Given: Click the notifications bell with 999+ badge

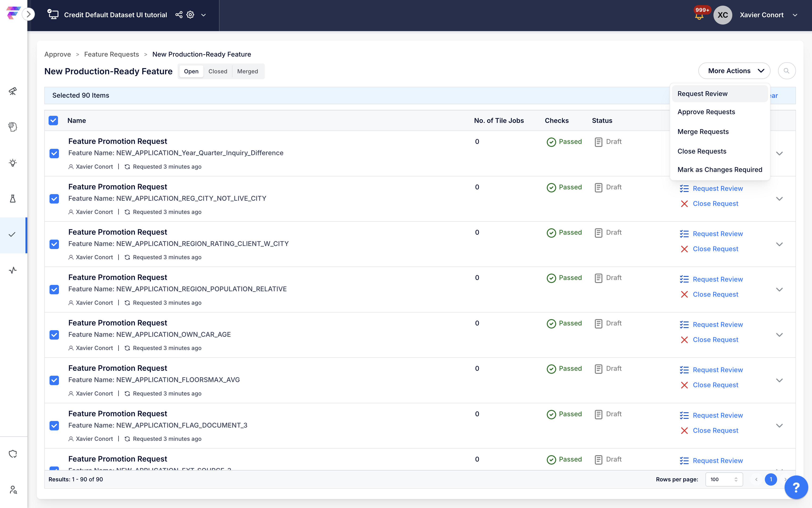Looking at the screenshot, I should coord(699,16).
